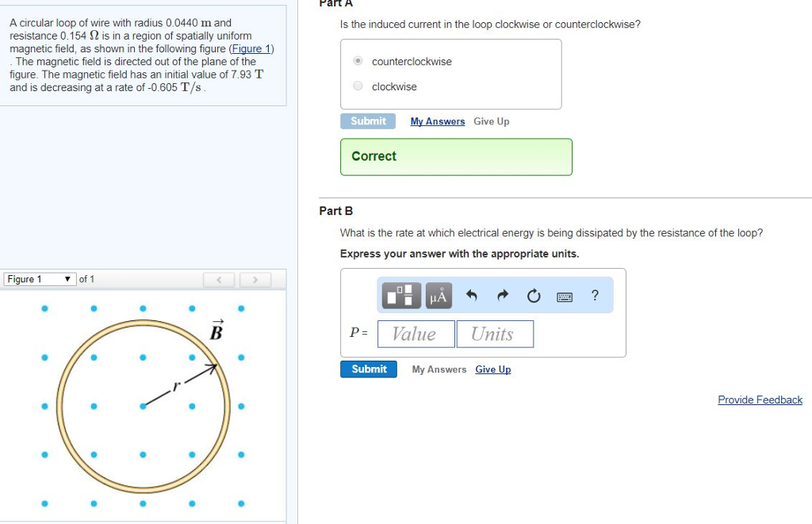The image size is (812, 524).
Task: Select the counterclockwise radio button
Action: coord(358,60)
